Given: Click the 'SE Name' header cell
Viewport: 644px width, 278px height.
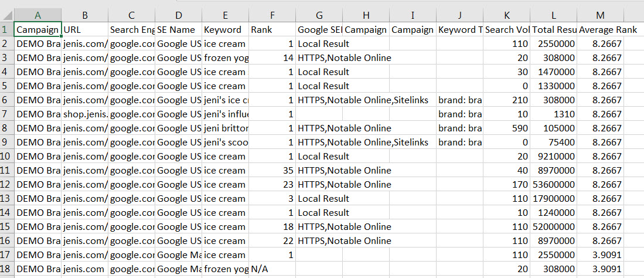Looking at the screenshot, I should (179, 29).
